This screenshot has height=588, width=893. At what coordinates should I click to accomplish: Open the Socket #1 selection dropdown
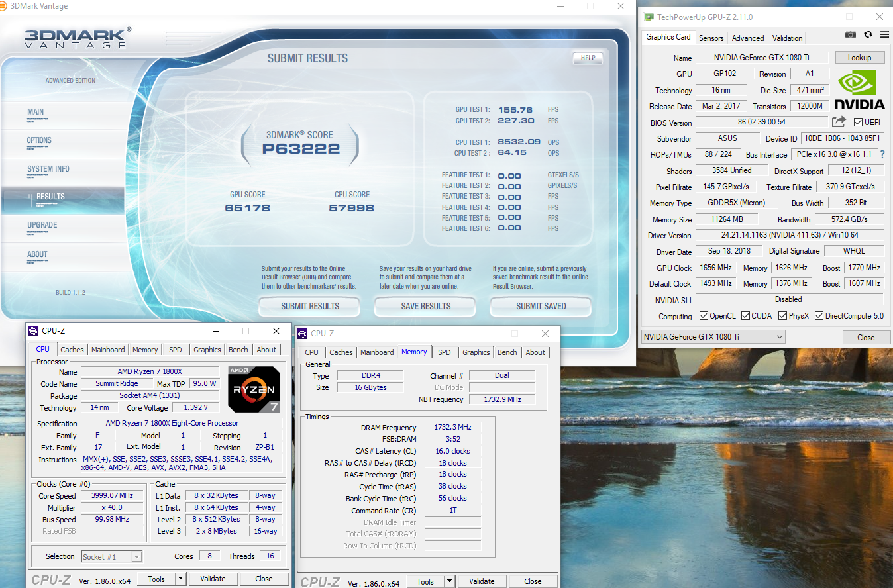[x=111, y=556]
